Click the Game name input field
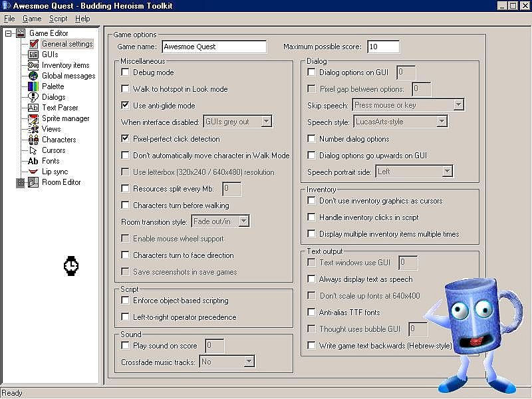This screenshot has height=399, width=532. 214,47
